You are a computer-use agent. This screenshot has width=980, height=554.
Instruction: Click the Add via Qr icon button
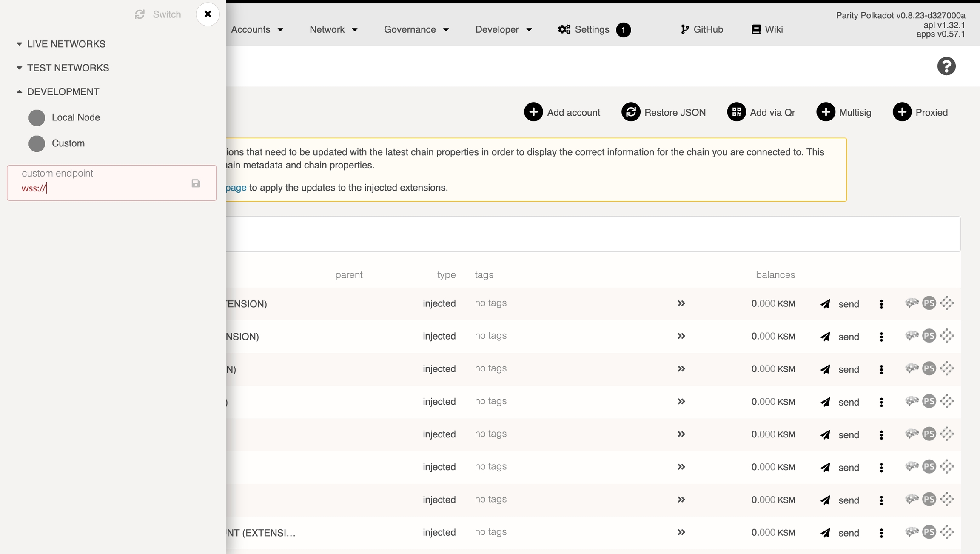click(x=736, y=112)
